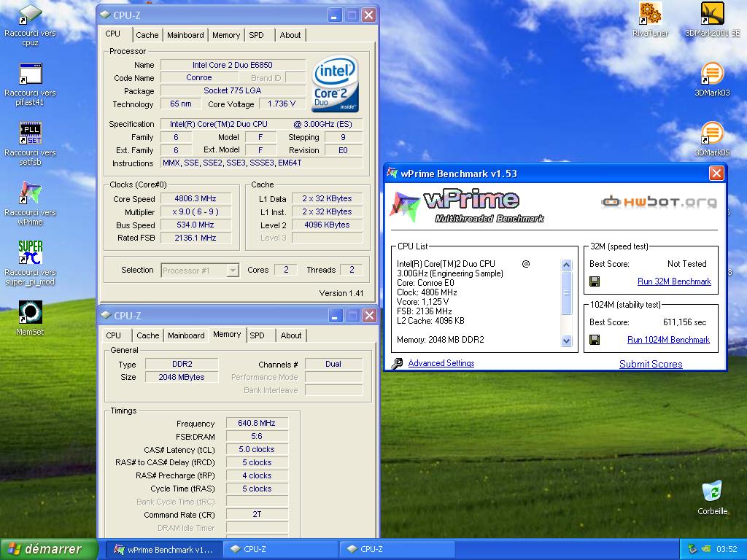Click first CPU-Z taskbar button
The image size is (747, 560).
click(281, 550)
